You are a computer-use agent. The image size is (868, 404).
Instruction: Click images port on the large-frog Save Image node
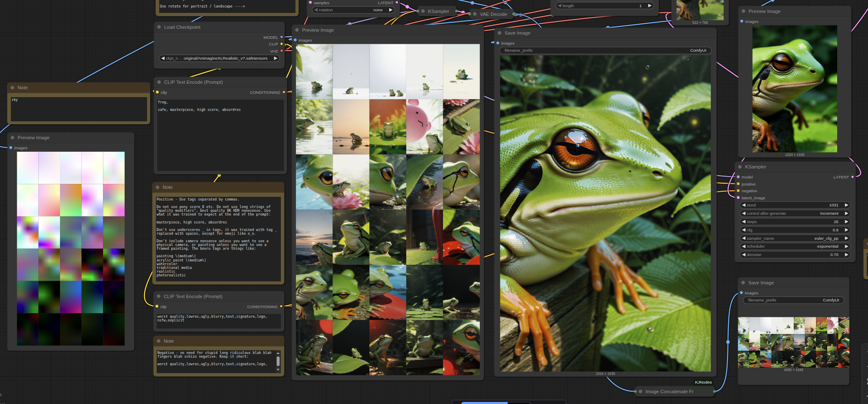coord(498,43)
